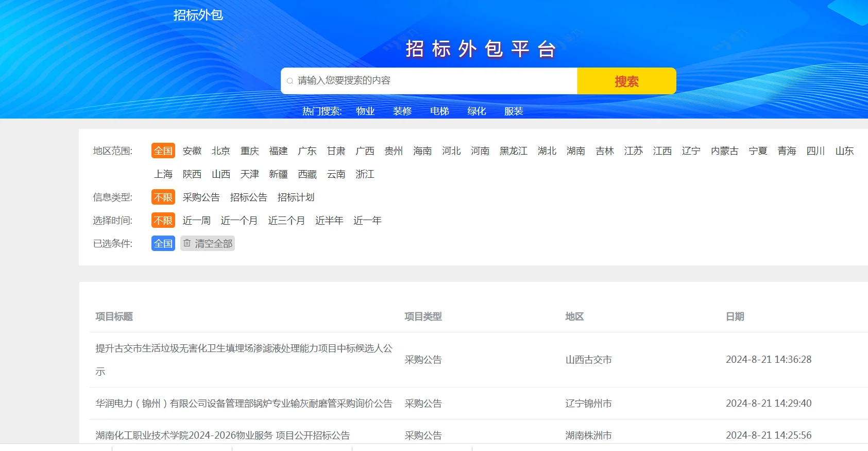The width and height of the screenshot is (868, 451).
Task: Select hot search term 服装
Action: pos(514,111)
